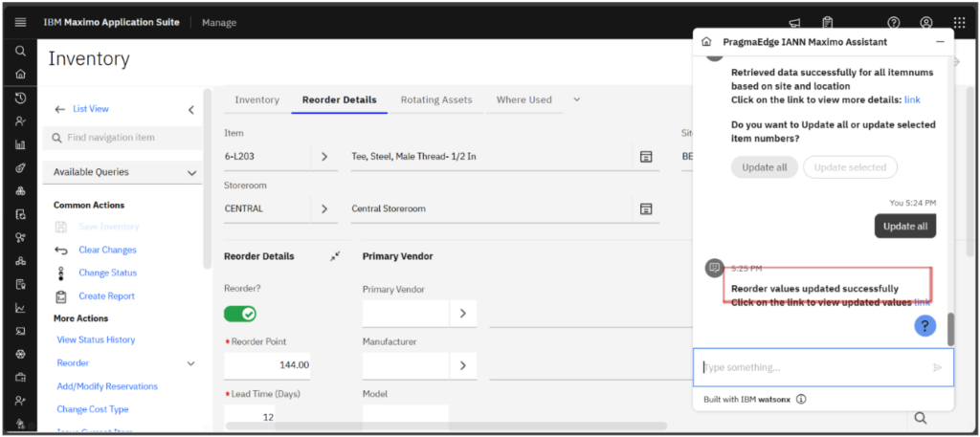Open more tabs chevron after Where Used
Viewport: 980px width, 437px height.
click(576, 99)
